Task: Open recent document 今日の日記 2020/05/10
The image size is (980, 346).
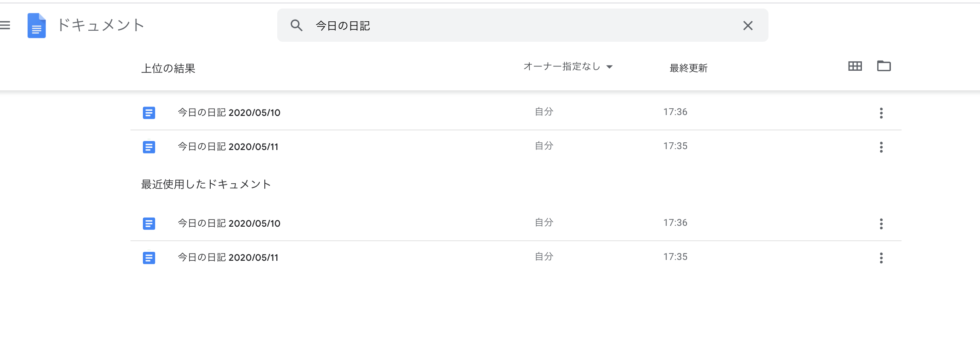Action: pyautogui.click(x=229, y=224)
